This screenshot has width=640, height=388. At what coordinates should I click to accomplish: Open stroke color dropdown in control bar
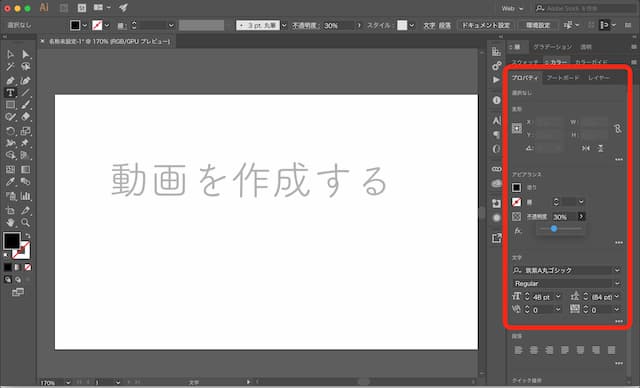107,25
